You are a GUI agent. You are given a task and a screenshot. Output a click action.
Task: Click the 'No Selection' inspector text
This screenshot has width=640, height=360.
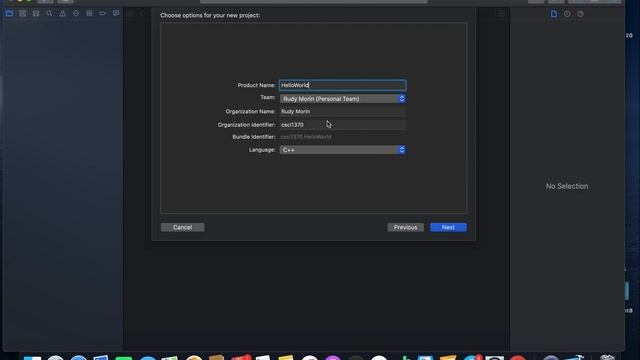[567, 186]
